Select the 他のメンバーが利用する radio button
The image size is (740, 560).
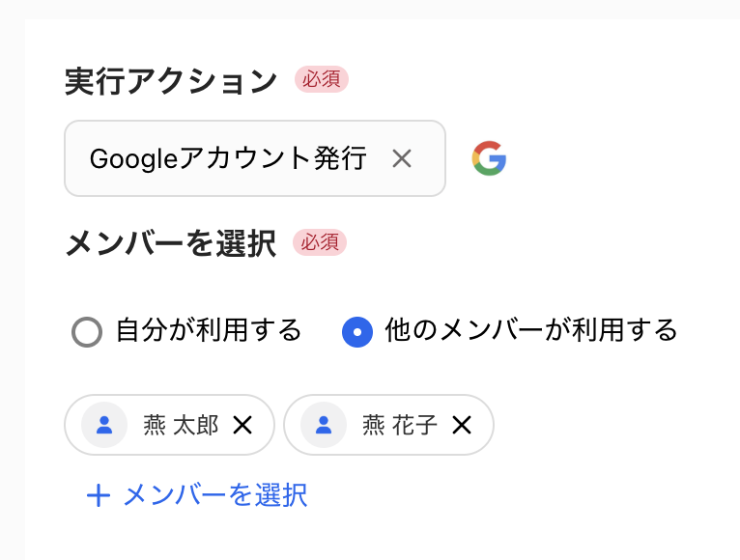click(x=357, y=333)
